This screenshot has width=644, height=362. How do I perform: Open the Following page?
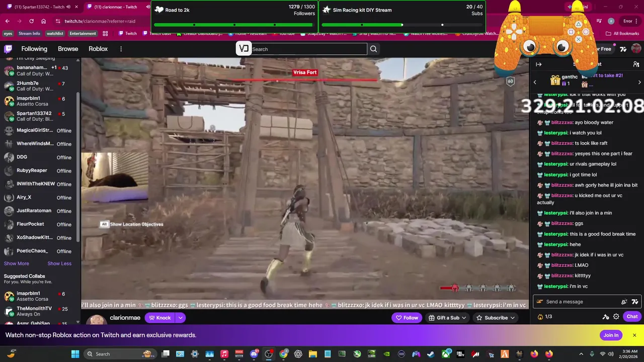(34, 49)
